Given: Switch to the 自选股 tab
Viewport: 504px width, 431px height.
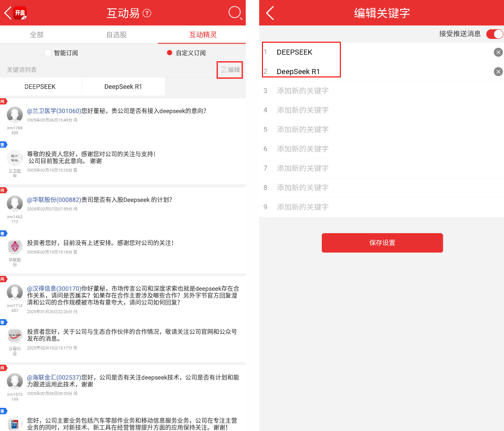Looking at the screenshot, I should [116, 35].
